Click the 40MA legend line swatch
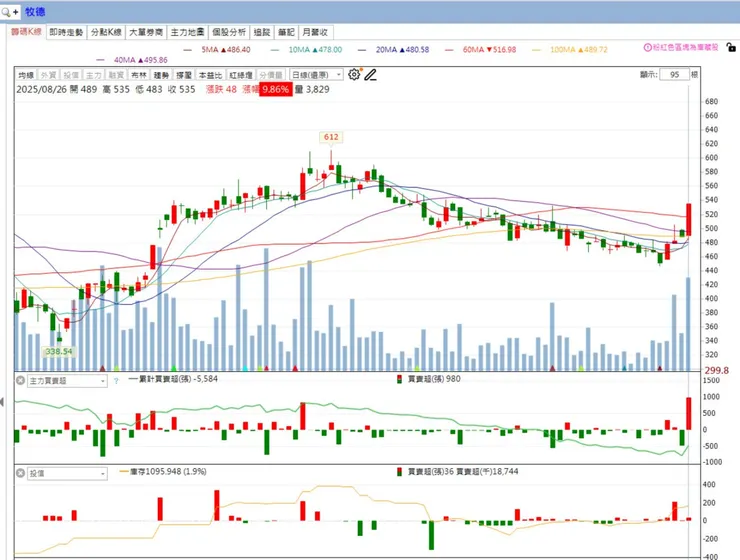The image size is (740, 560). 100,60
